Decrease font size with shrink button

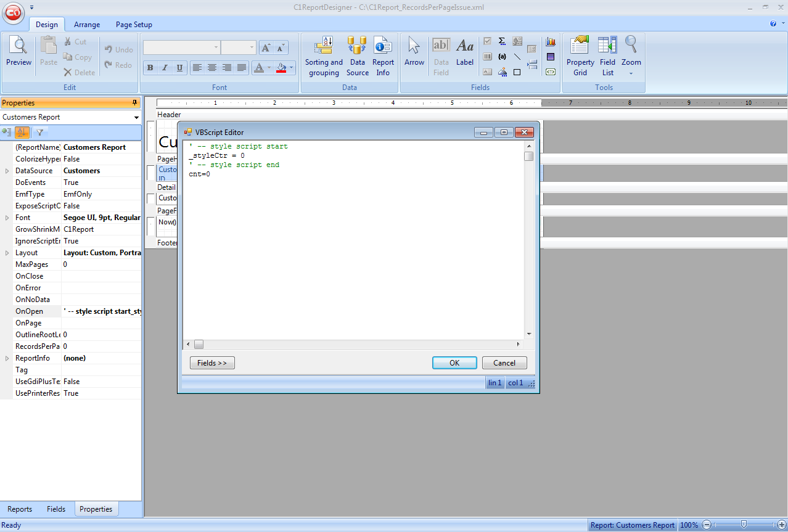click(281, 47)
